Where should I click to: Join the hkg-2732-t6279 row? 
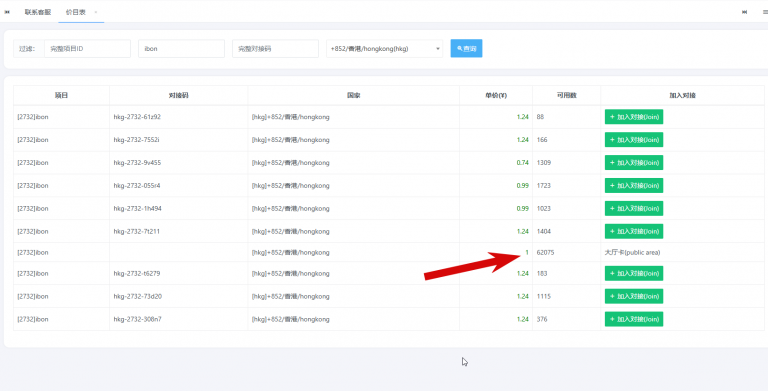pos(634,273)
